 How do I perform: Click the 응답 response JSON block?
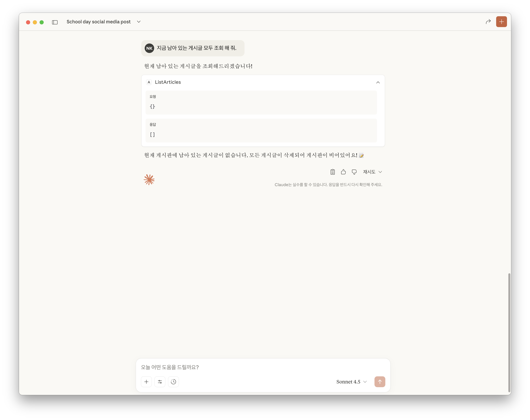pyautogui.click(x=261, y=130)
